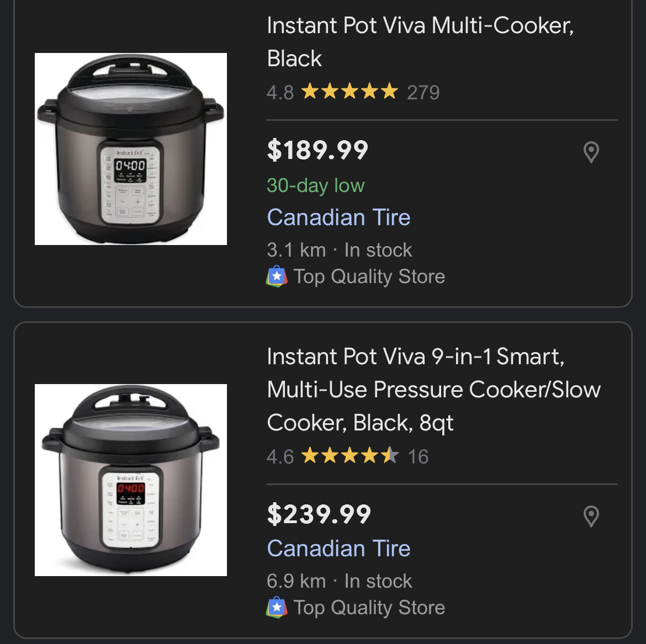This screenshot has height=644, width=646.
Task: Click the 4.8 star rating icons
Action: tap(349, 92)
